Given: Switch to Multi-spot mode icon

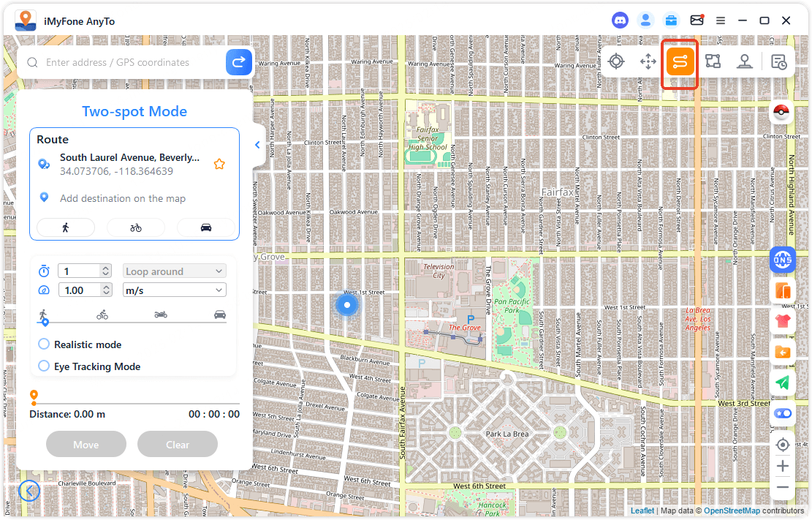Looking at the screenshot, I should [713, 62].
